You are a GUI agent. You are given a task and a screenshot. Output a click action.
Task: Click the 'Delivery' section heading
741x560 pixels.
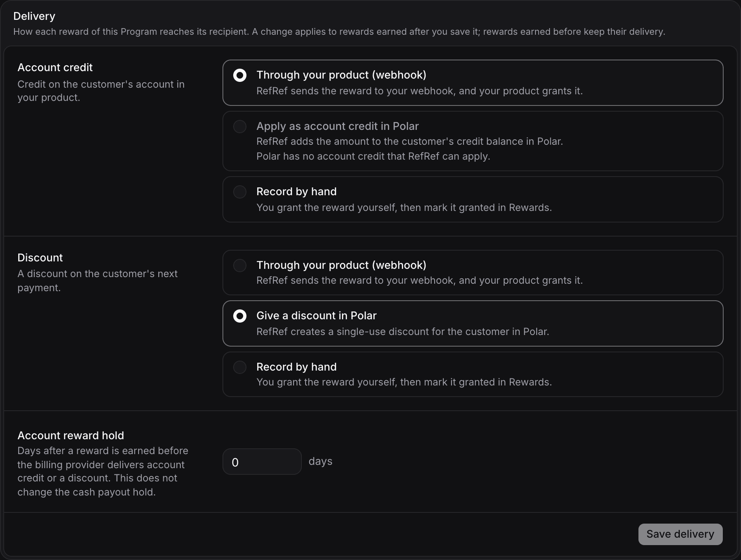[34, 16]
